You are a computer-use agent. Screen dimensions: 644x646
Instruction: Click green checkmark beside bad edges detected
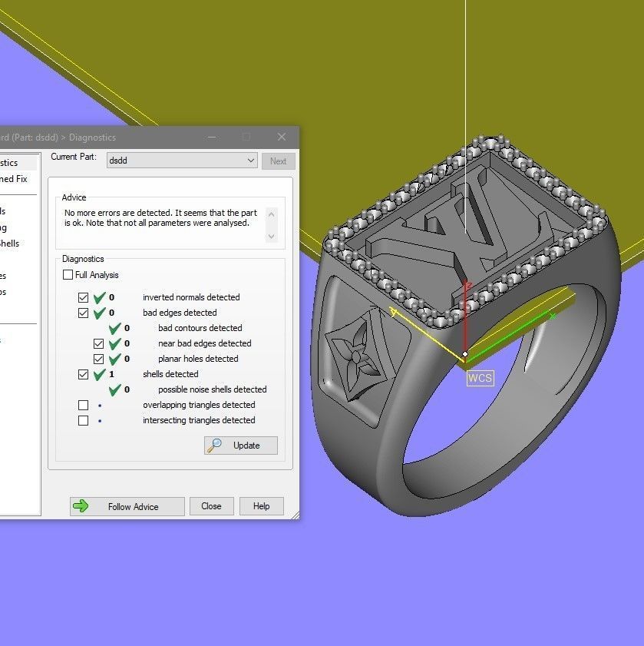coord(99,313)
